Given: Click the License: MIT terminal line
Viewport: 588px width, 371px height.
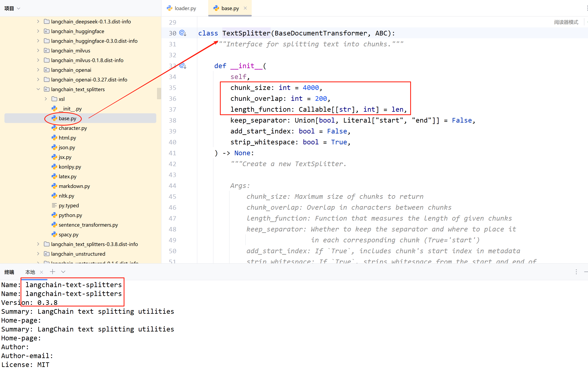Looking at the screenshot, I should pyautogui.click(x=25, y=365).
